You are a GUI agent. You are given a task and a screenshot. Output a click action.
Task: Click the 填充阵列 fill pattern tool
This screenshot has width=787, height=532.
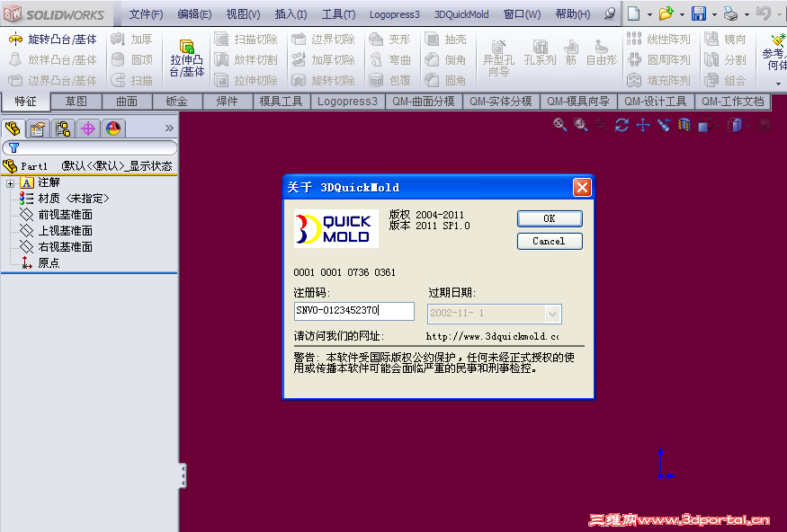click(658, 80)
